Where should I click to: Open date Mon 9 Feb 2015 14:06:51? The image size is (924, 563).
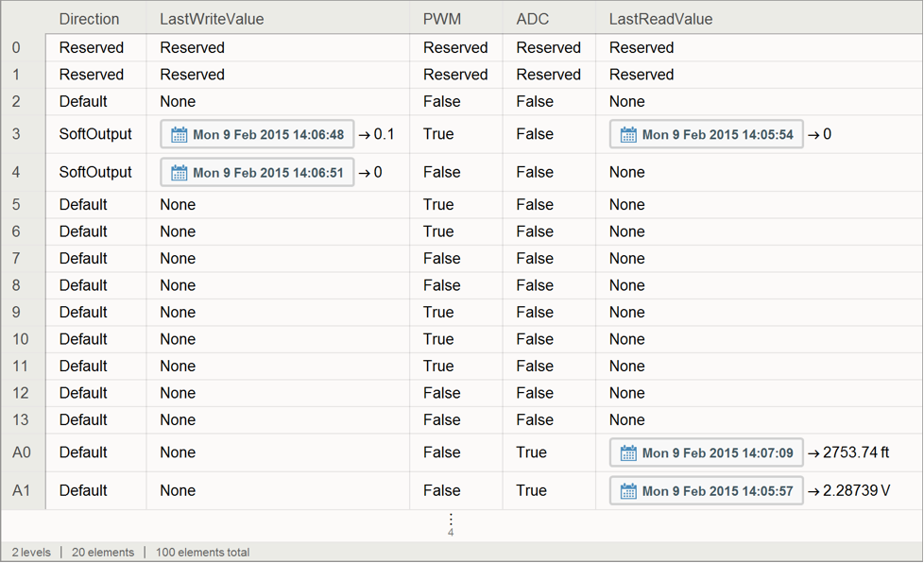267,173
